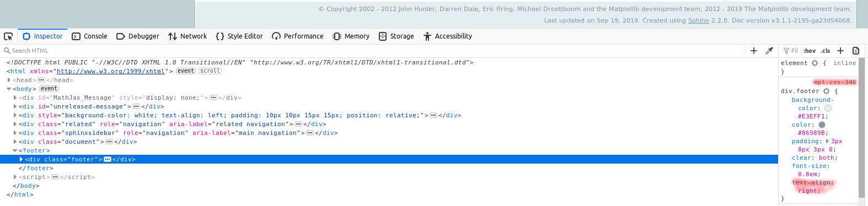
Task: Expand the head element node
Action: [x=9, y=80]
